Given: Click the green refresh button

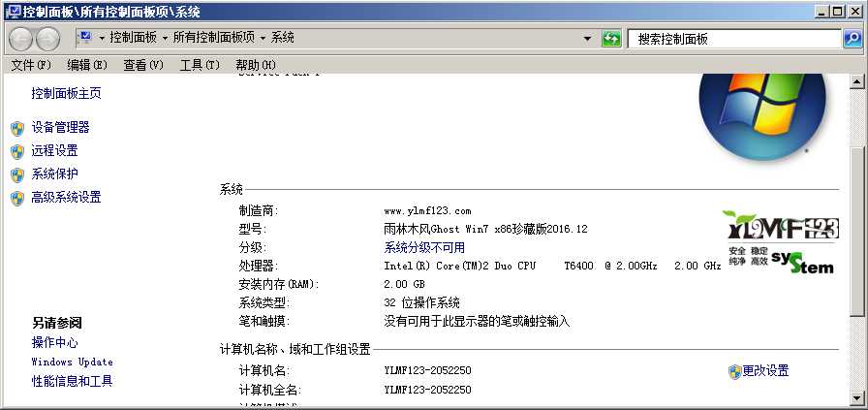Looking at the screenshot, I should click(611, 39).
